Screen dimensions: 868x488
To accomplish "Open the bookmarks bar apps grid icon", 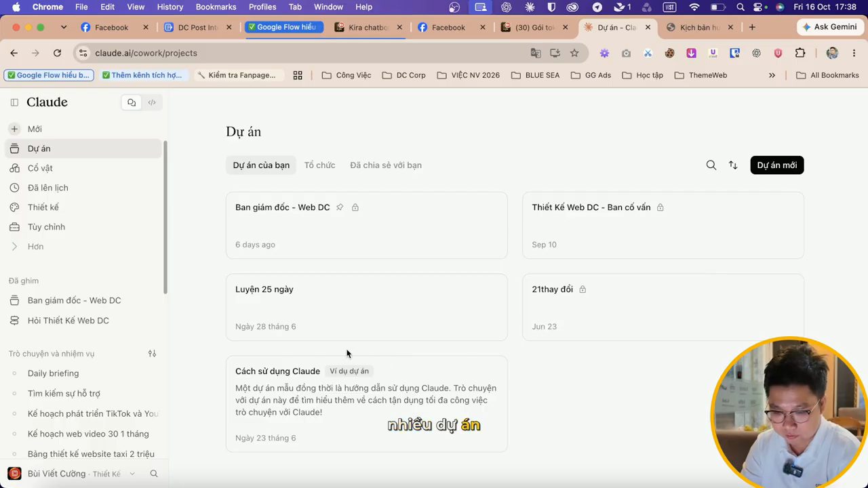I will click(x=298, y=75).
